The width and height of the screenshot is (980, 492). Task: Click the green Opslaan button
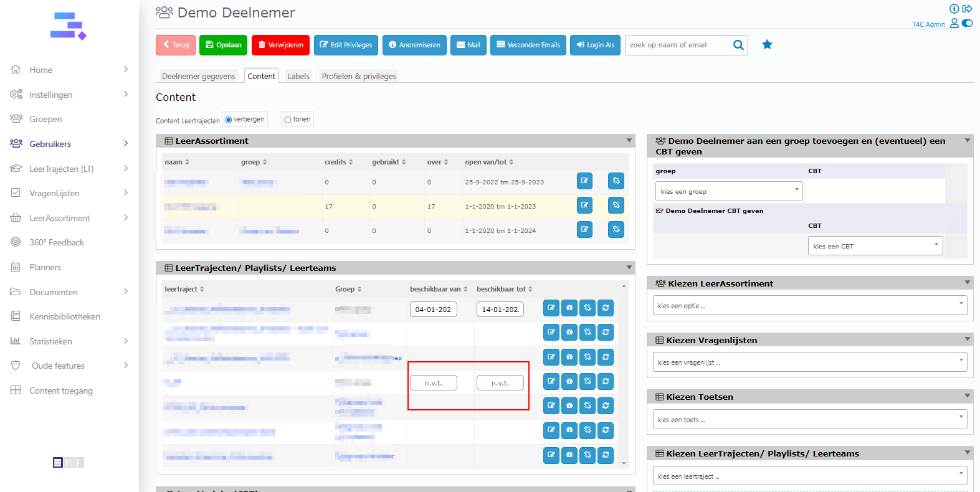coord(223,45)
